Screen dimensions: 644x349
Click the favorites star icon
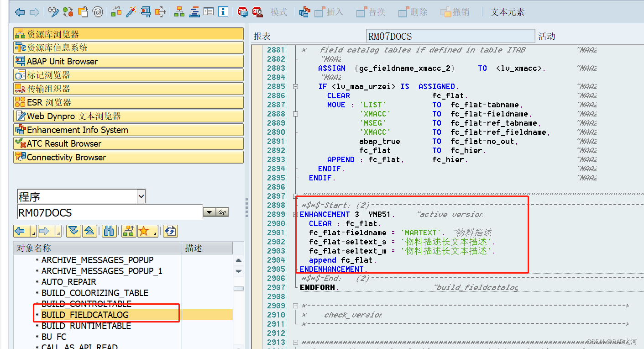click(x=145, y=231)
